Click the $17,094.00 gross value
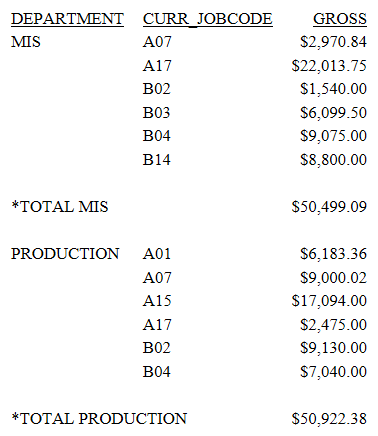This screenshot has width=378, height=436. (329, 301)
